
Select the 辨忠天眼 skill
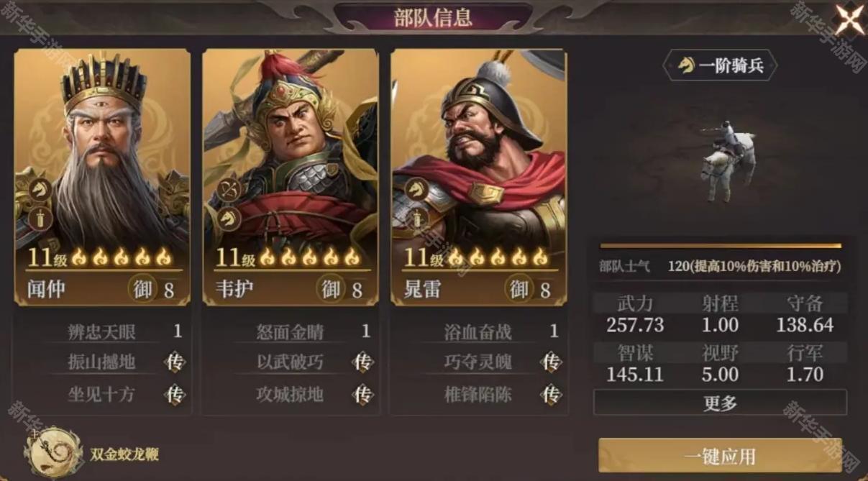point(102,331)
